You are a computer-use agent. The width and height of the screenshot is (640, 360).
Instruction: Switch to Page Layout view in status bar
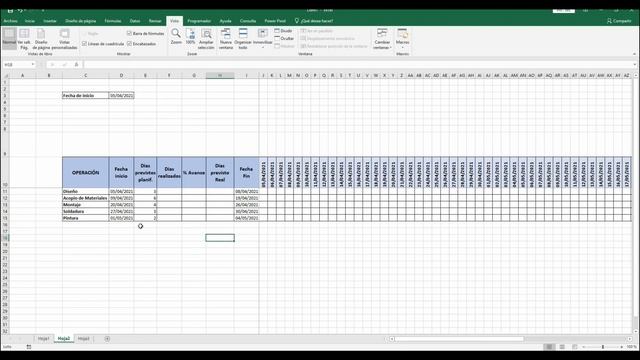[x=562, y=347]
